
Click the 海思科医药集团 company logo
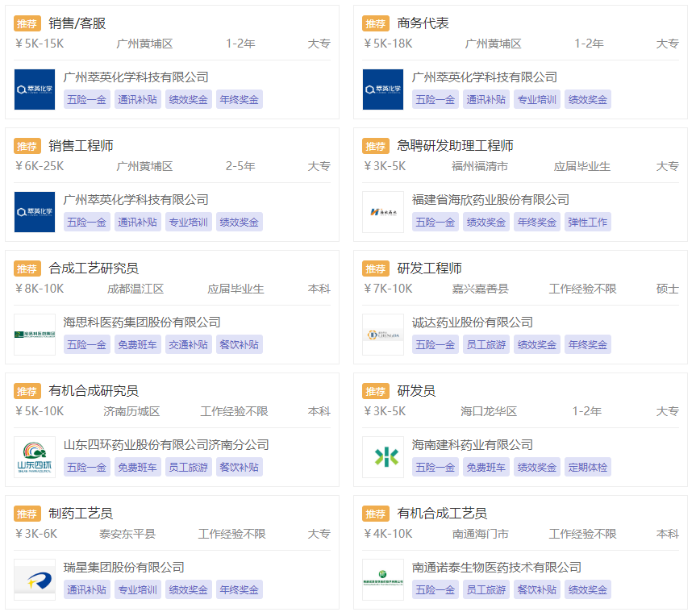35,335
